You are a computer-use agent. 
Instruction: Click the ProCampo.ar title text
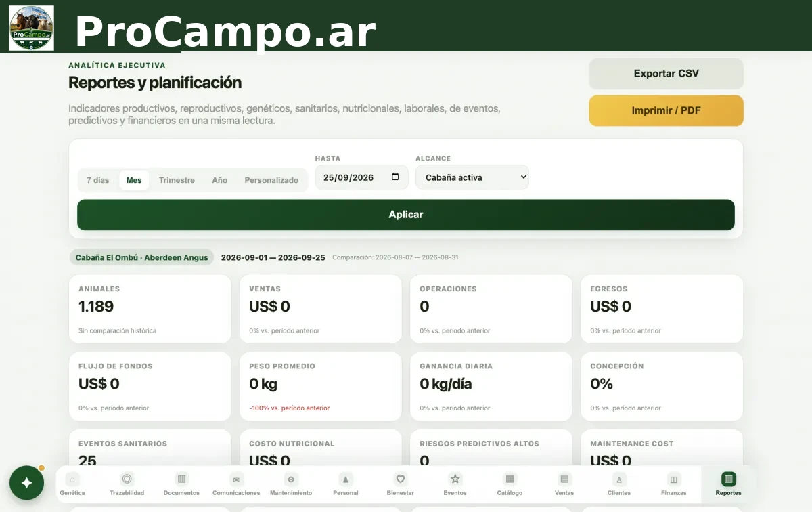click(225, 32)
